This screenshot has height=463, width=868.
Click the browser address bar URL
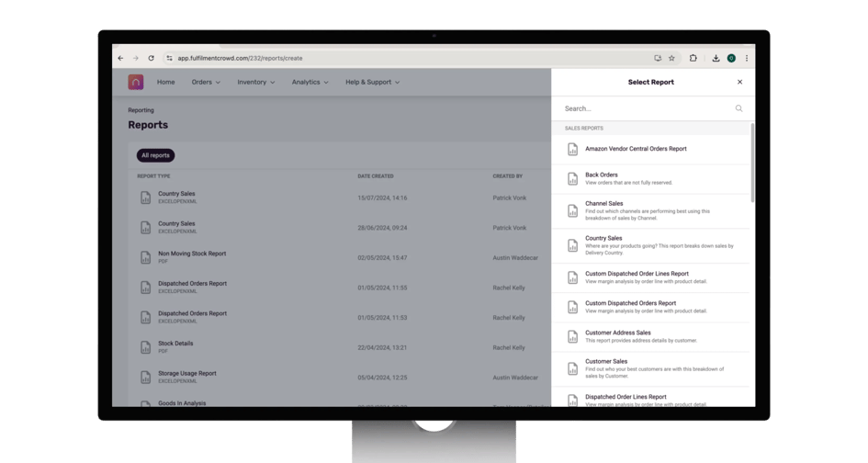(x=241, y=58)
